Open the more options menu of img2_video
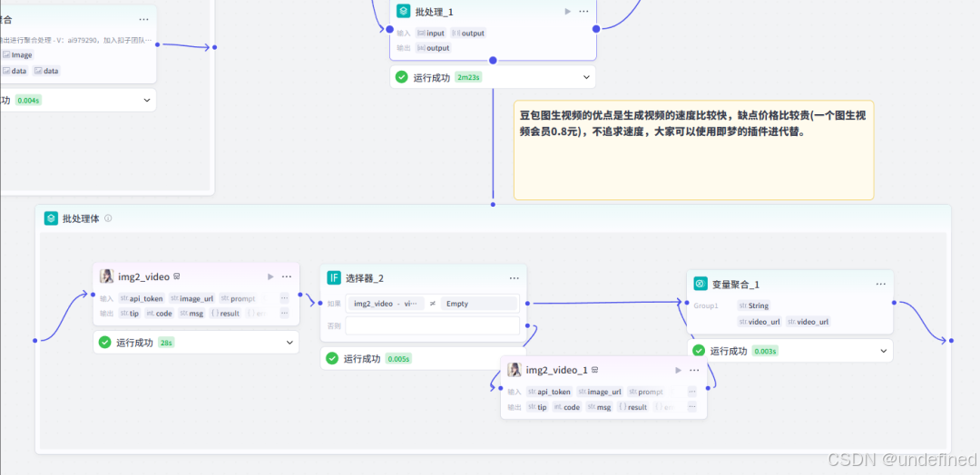Viewport: 980px width, 475px height. pos(286,276)
